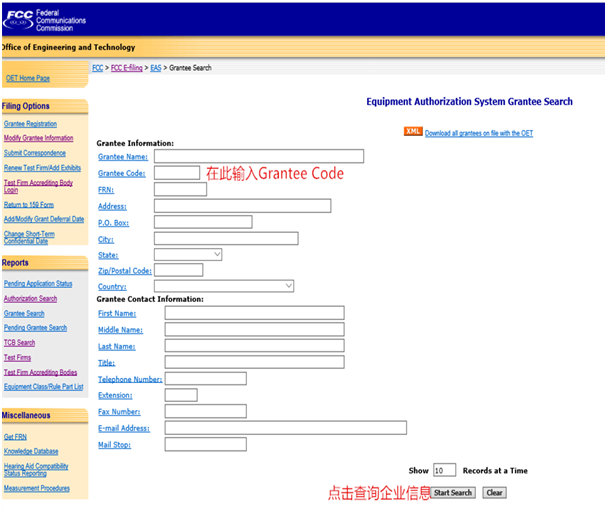Click the State label link
The height and width of the screenshot is (514, 607).
(x=108, y=255)
